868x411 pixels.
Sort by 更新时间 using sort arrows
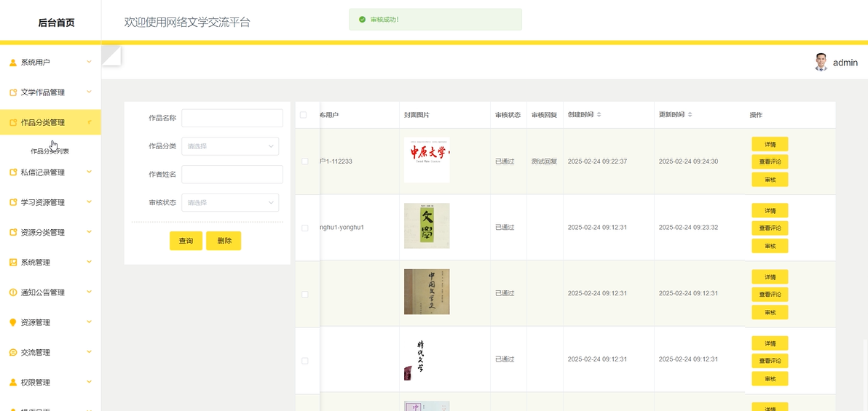689,114
